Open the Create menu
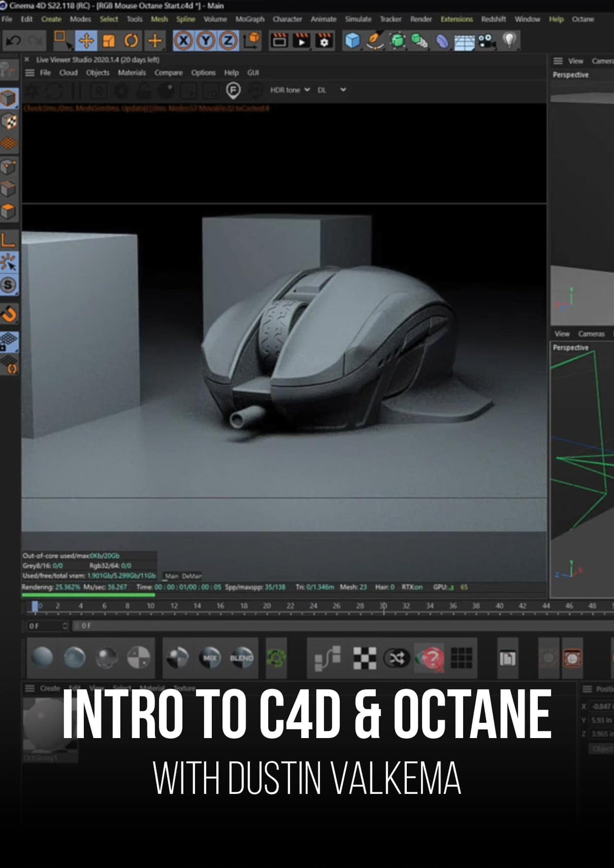The width and height of the screenshot is (614, 868). point(51,19)
